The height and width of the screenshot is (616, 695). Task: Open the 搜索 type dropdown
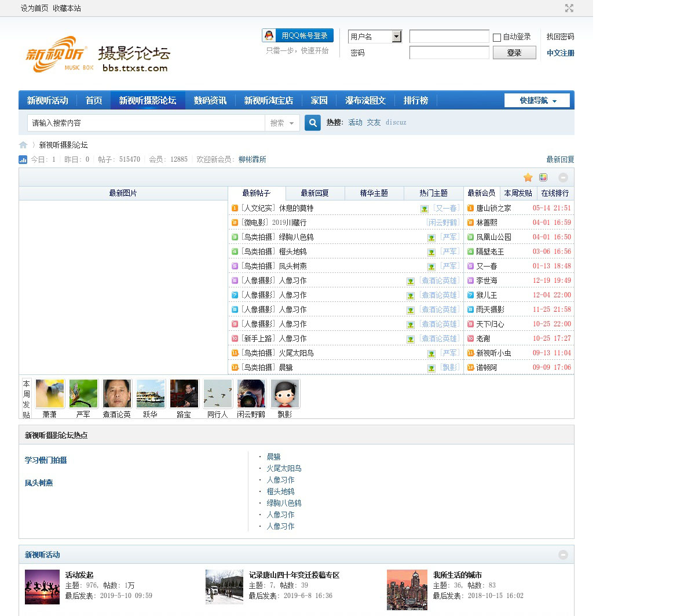coord(282,123)
